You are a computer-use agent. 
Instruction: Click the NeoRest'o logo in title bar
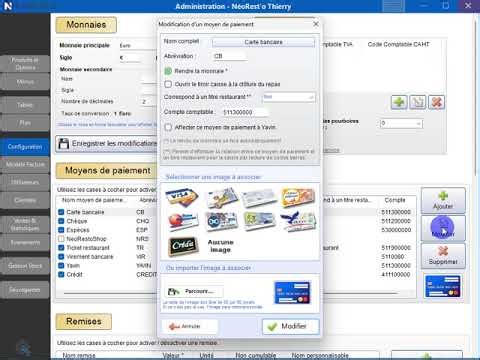pyautogui.click(x=8, y=6)
